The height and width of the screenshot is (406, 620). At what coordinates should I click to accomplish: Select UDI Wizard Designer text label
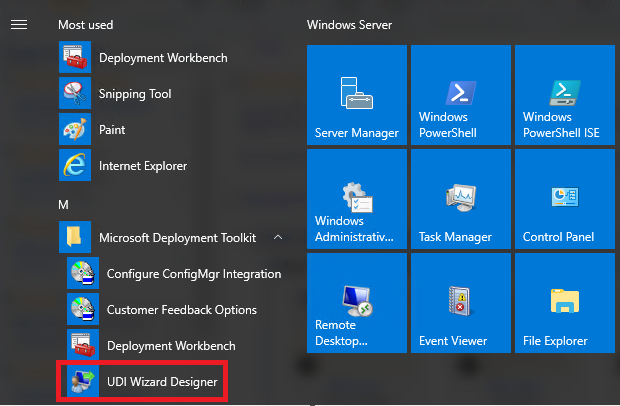point(162,382)
